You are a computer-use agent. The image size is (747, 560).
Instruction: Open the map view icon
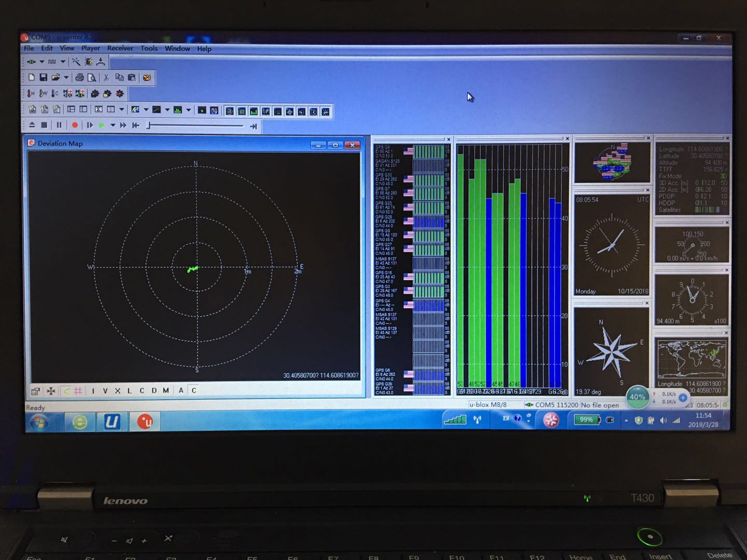135,109
